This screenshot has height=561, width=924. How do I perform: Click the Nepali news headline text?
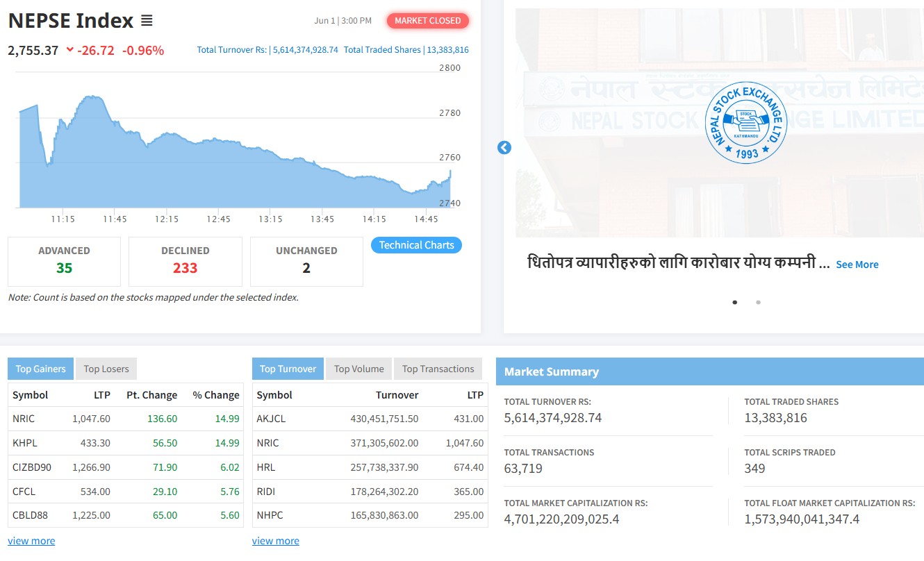pos(679,264)
